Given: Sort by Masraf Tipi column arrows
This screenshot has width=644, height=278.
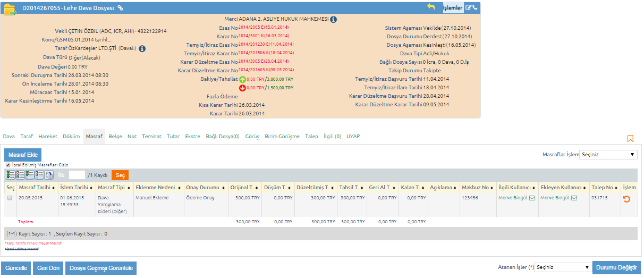Looking at the screenshot, I should (x=130, y=188).
